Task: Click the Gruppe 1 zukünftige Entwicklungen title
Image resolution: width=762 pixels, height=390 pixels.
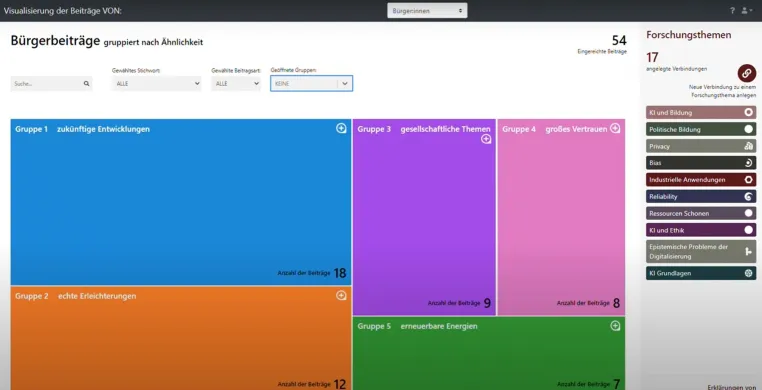Action: point(82,129)
